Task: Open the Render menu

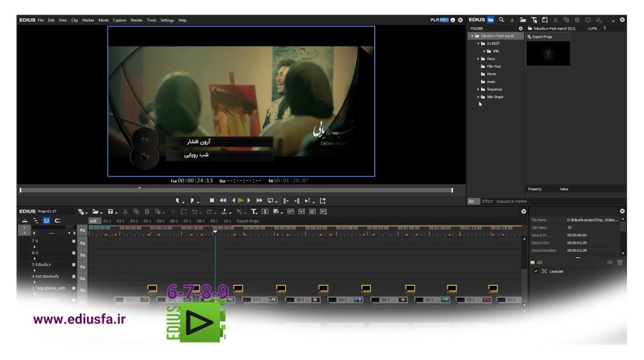Action: tap(136, 20)
